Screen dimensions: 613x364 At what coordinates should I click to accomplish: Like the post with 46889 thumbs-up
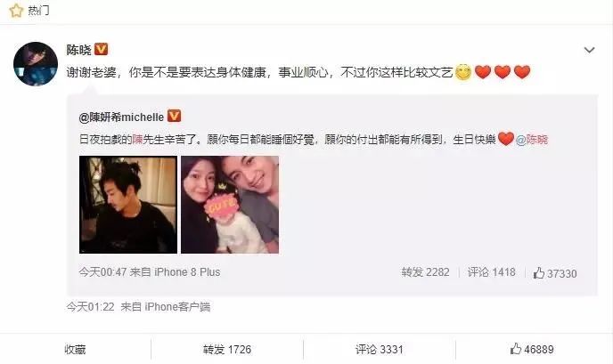[532, 349]
